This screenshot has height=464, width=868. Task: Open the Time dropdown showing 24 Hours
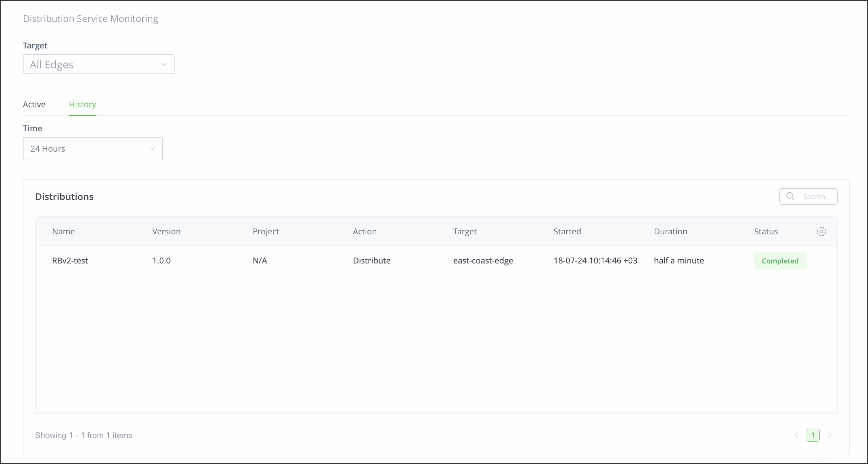(x=93, y=148)
